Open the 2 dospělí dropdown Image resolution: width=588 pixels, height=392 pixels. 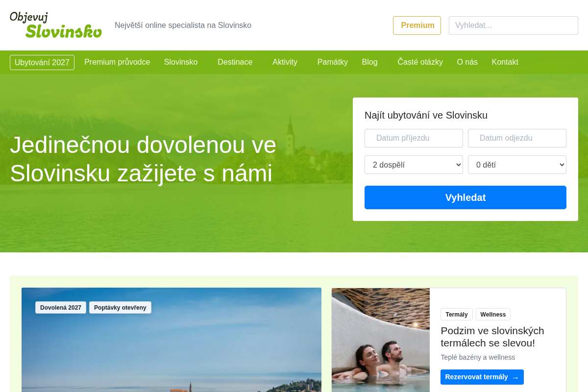[414, 165]
